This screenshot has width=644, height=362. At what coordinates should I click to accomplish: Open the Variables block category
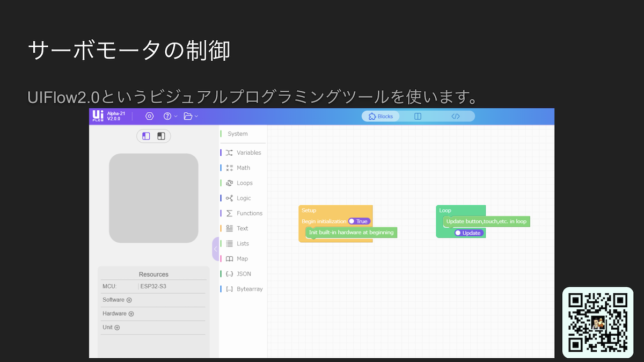[243, 153]
